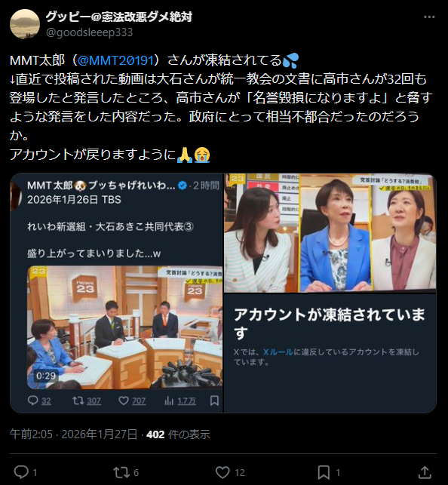Viewport: 448px width, 485px height.
Task: Click the reply speech bubble icon with 1
Action: (x=21, y=472)
